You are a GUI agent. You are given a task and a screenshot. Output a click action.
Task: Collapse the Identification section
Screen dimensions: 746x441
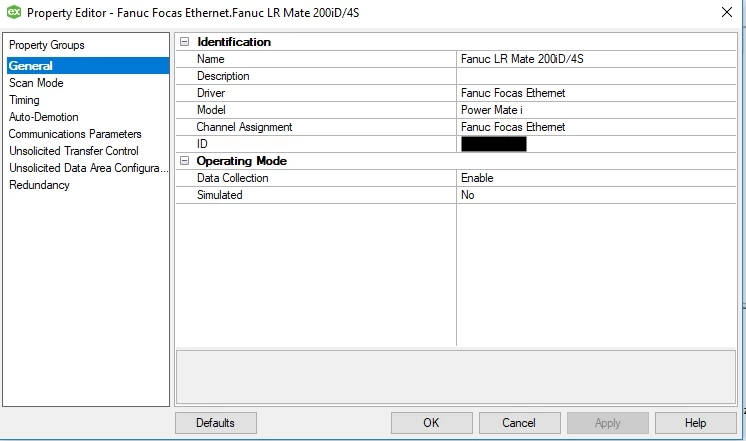(185, 42)
